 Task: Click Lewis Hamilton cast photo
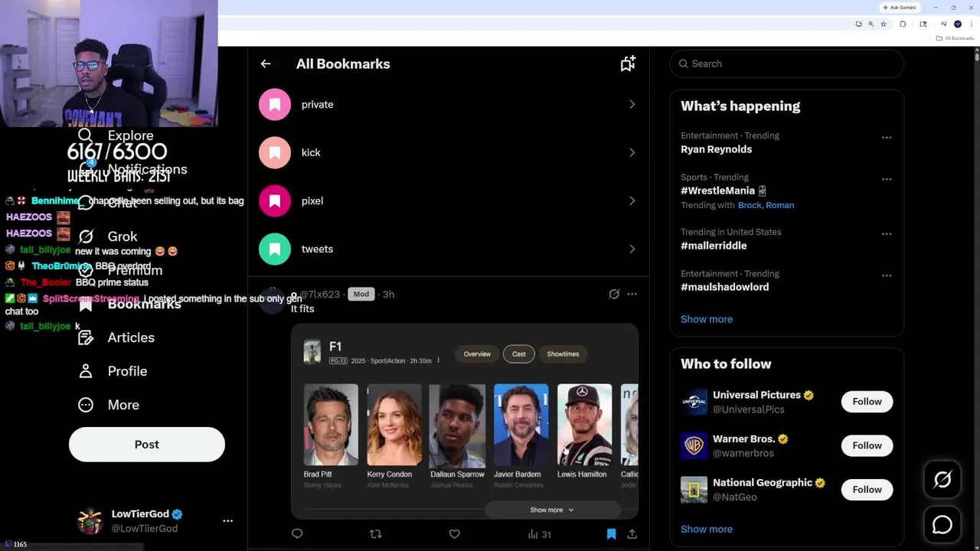[585, 425]
